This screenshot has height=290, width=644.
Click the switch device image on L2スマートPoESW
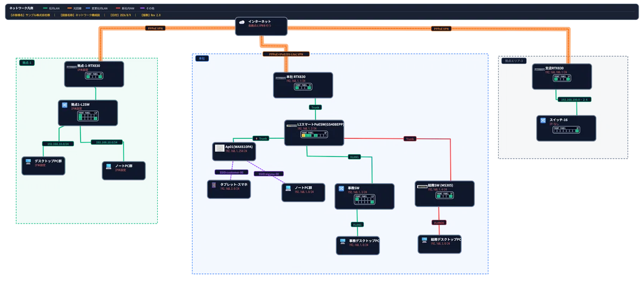point(291,125)
